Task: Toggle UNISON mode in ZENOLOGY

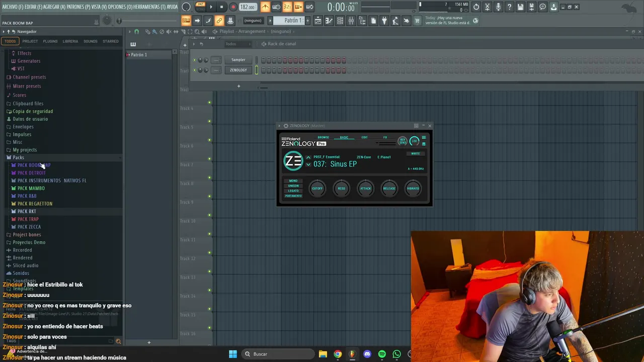Action: point(293,186)
